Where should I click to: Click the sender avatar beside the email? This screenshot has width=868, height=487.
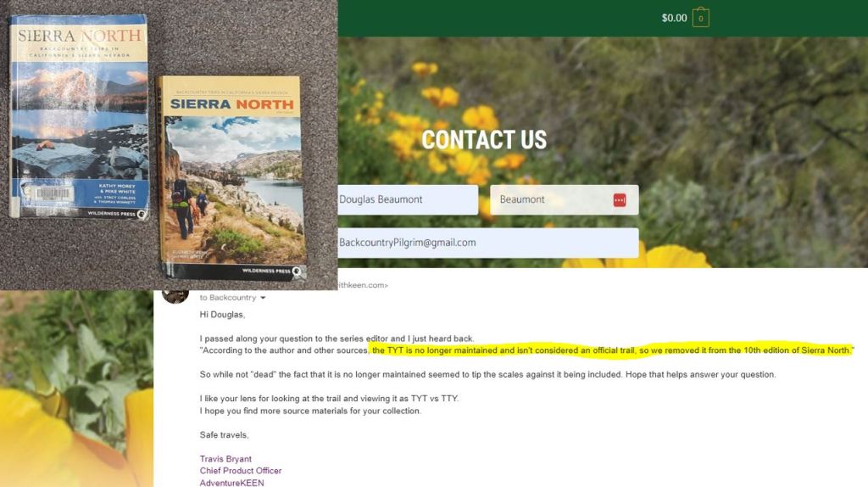pos(175,296)
